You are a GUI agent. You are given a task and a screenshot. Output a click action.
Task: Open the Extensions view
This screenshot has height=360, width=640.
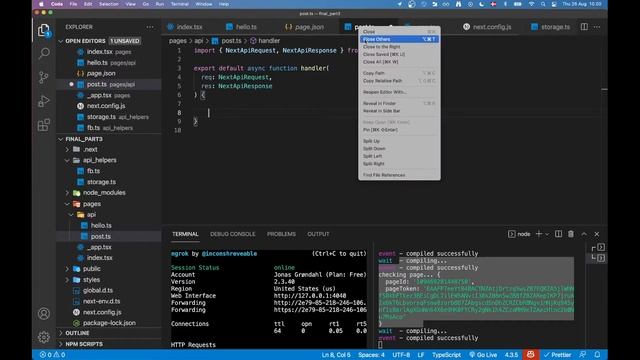[x=44, y=125]
